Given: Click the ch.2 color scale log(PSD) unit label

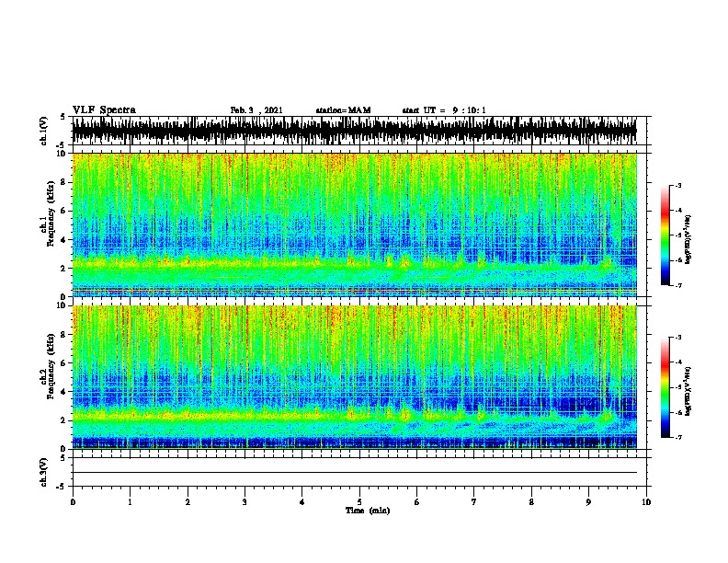Looking at the screenshot, I should pyautogui.click(x=688, y=391).
